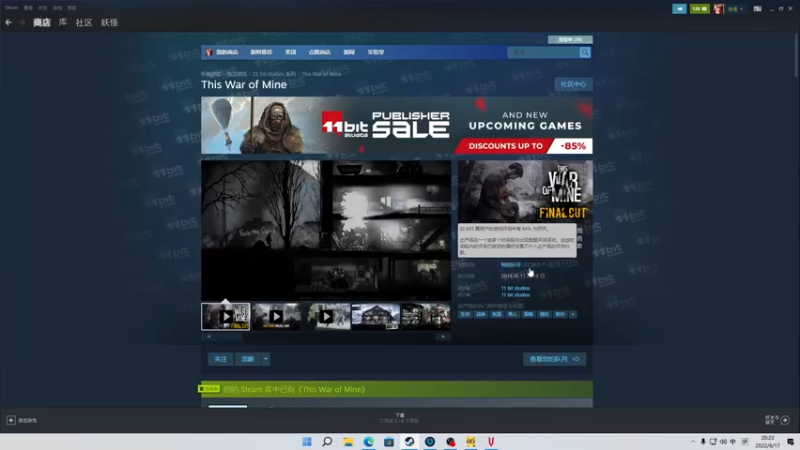This screenshot has height=450, width=800.
Task: Open 社区中心 community hub button
Action: [x=573, y=84]
